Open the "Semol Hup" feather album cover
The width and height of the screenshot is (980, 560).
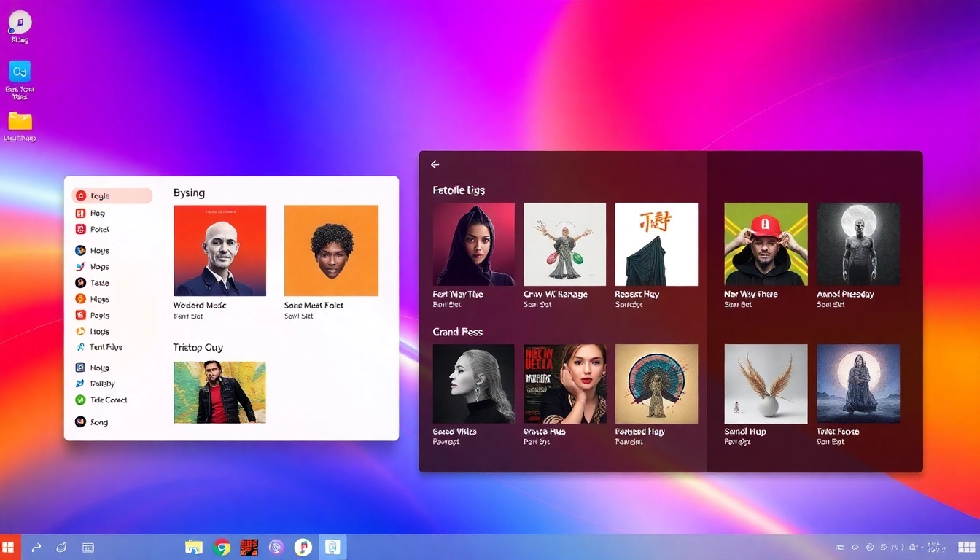(x=766, y=384)
